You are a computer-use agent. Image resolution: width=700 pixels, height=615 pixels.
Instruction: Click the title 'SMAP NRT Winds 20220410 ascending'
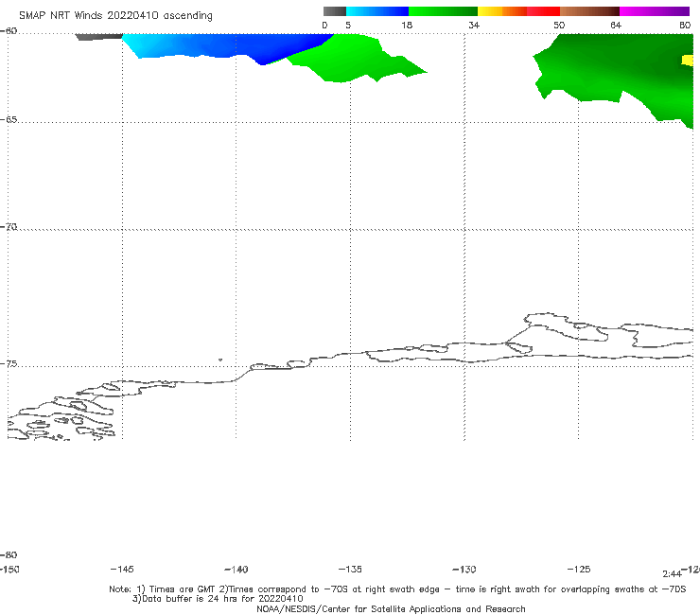[115, 16]
